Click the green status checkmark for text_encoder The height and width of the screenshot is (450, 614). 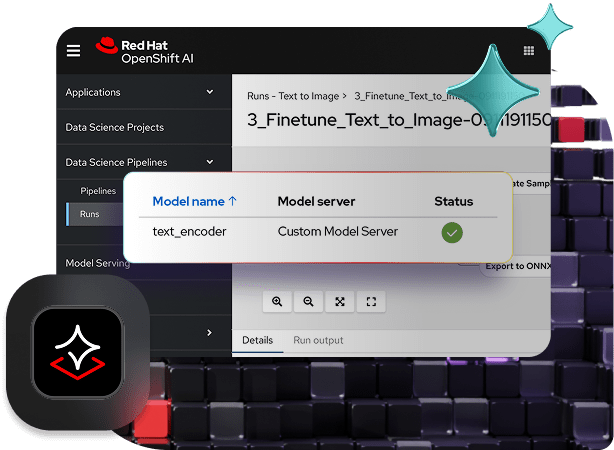pos(452,233)
